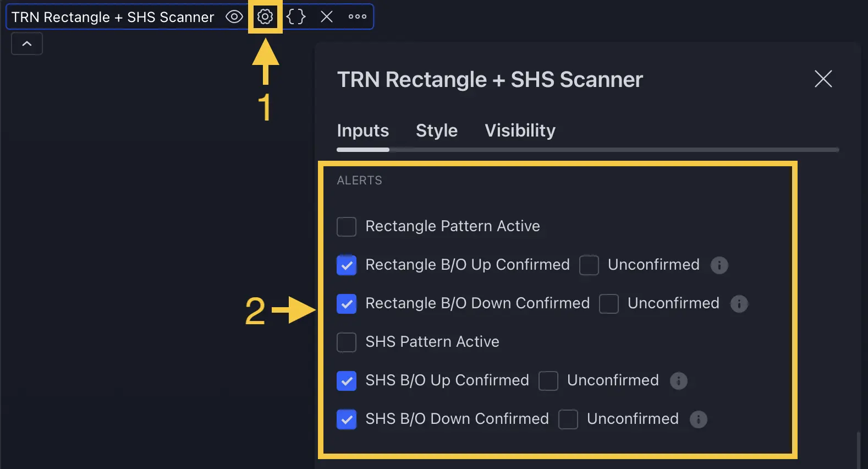Show info tooltip for SHS B/O Up
Viewport: 868px width, 469px height.
click(679, 381)
